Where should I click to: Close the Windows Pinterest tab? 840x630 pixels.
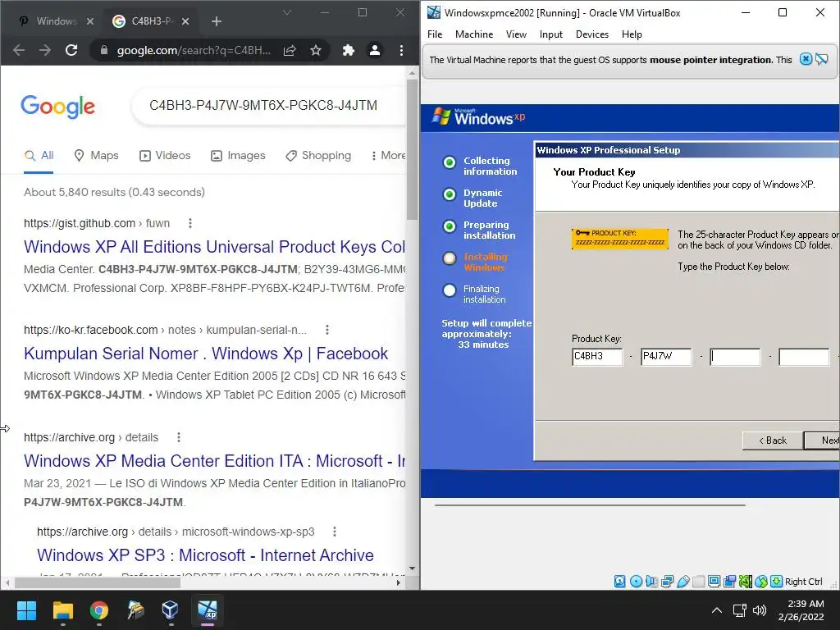click(x=90, y=21)
